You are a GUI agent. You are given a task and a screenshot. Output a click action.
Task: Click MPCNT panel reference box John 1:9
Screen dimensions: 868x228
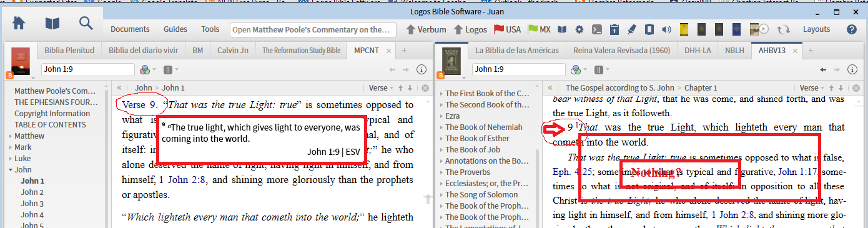click(87, 69)
